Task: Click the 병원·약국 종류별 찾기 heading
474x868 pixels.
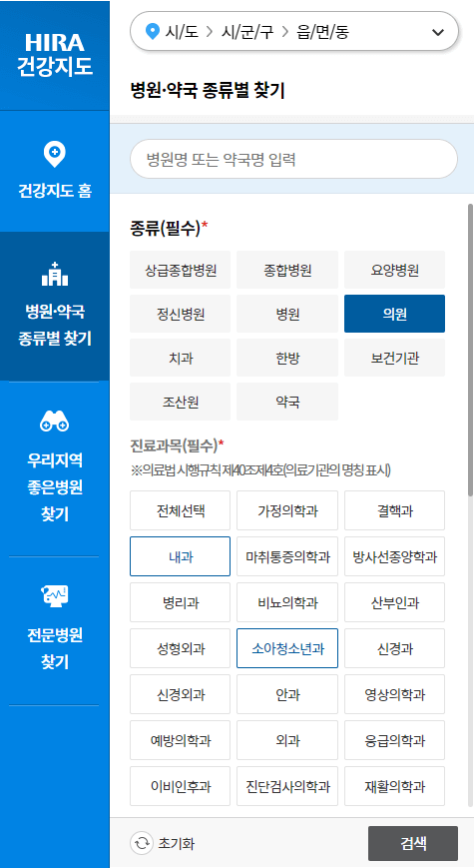Action: (x=208, y=90)
